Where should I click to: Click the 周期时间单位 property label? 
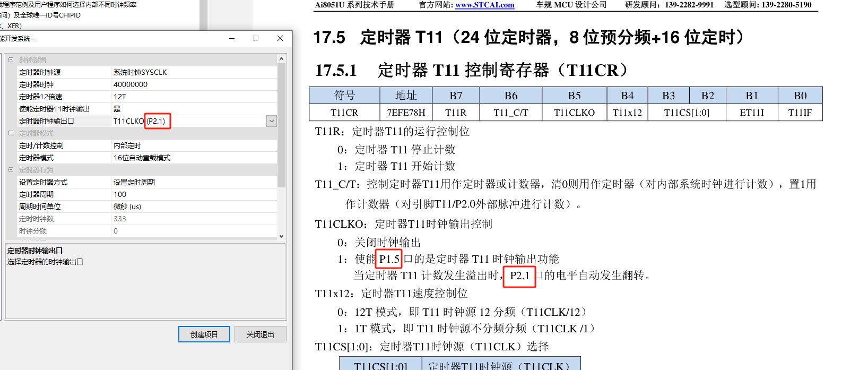[40, 206]
